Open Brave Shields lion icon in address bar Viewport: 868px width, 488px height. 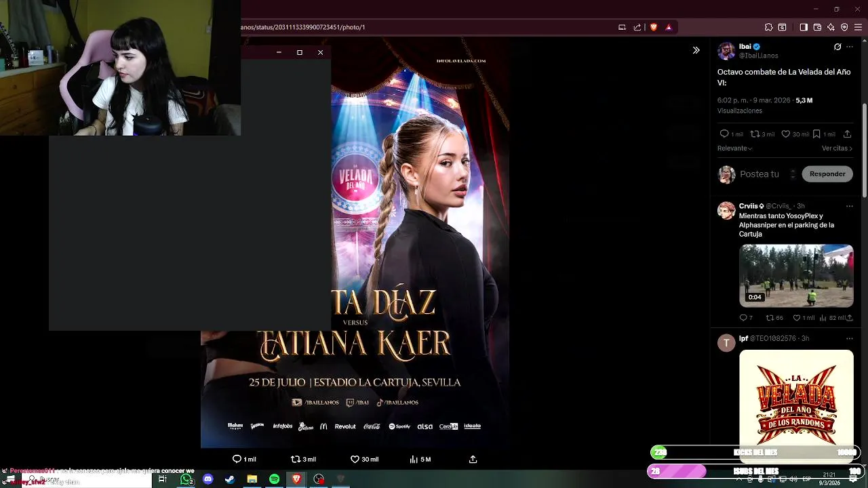654,27
